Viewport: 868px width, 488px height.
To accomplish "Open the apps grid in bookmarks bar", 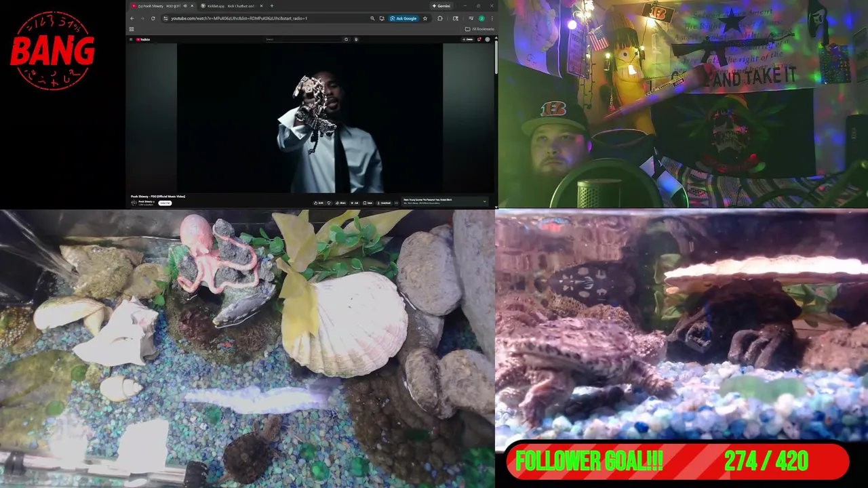I will click(132, 29).
